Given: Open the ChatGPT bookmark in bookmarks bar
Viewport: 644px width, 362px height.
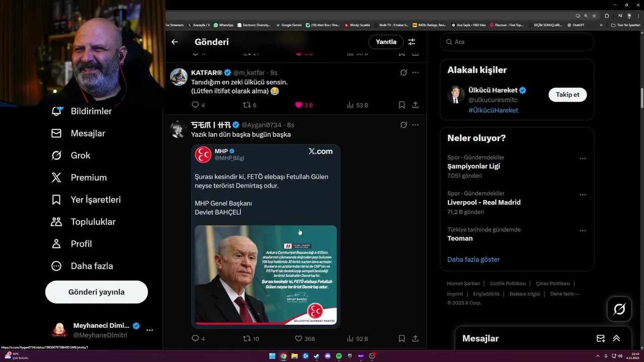Looking at the screenshot, I should (x=576, y=25).
